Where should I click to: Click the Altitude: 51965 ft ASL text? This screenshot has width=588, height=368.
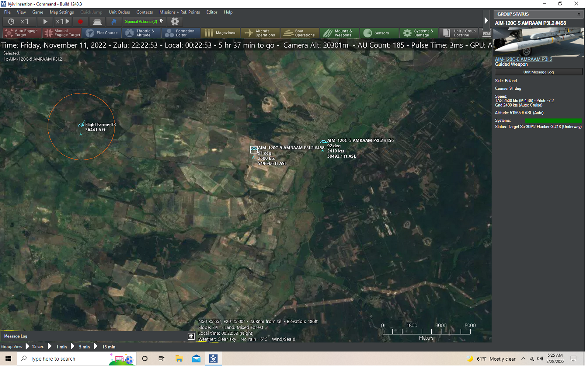click(519, 113)
